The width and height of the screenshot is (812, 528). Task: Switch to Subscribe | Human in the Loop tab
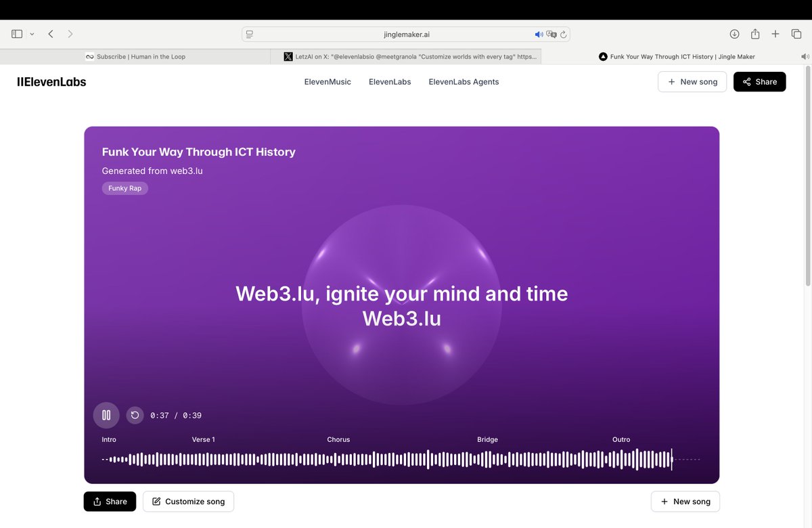135,57
